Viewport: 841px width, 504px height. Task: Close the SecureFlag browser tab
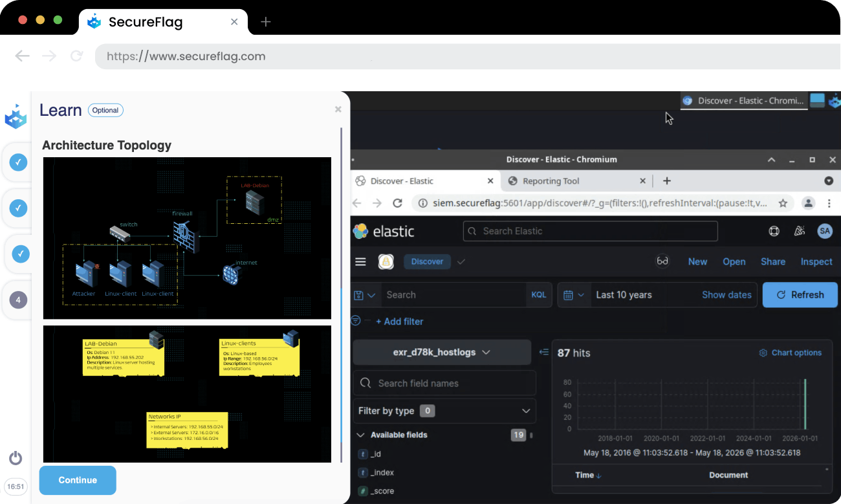234,22
